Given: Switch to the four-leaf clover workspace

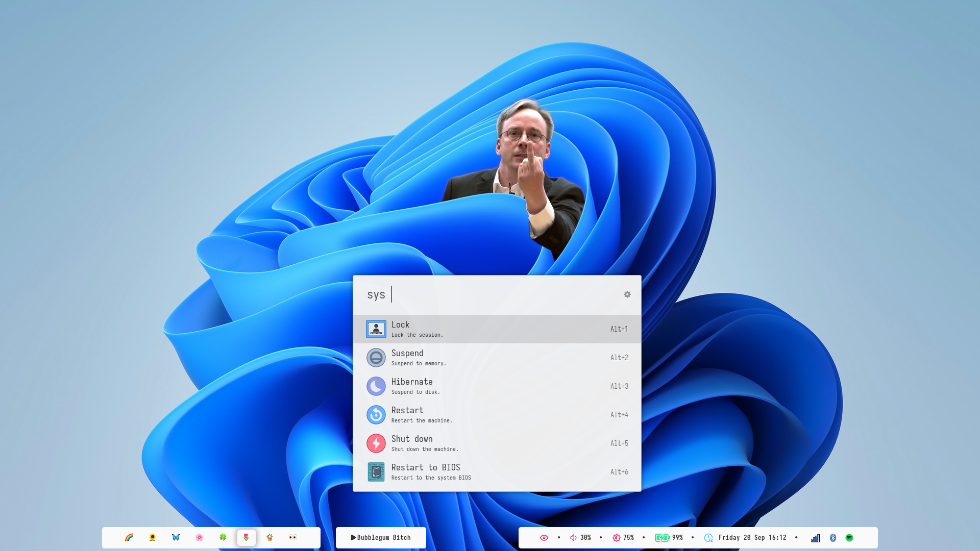Looking at the screenshot, I should click(x=223, y=537).
